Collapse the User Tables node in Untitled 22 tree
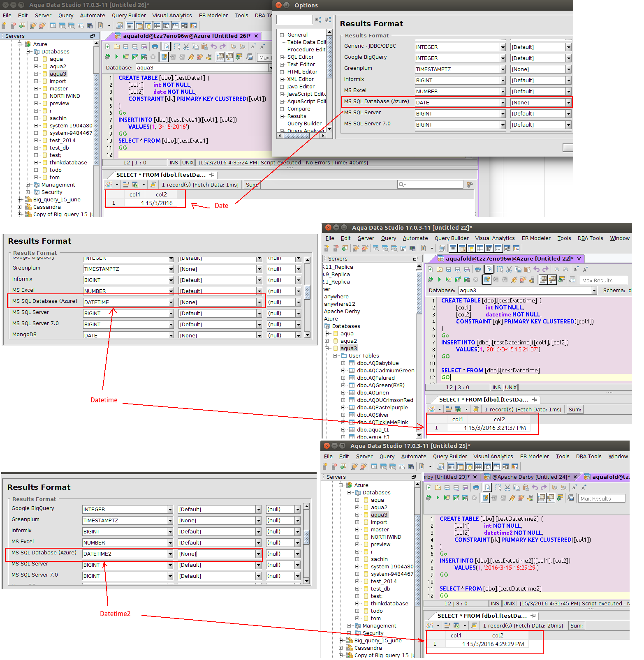Screen dimensions: 644x660 [336, 356]
